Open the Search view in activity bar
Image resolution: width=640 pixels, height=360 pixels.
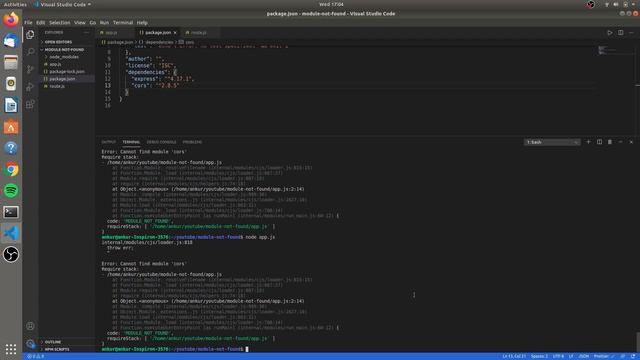tap(30, 52)
